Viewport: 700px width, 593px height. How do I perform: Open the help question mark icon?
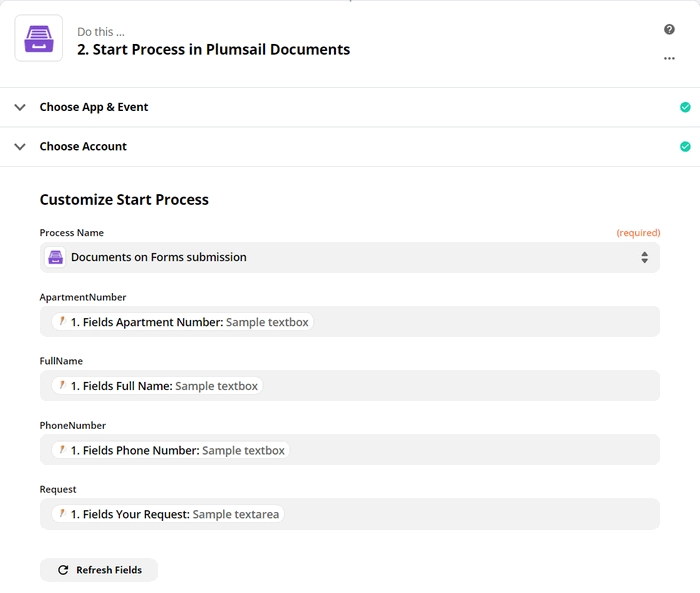pyautogui.click(x=669, y=29)
